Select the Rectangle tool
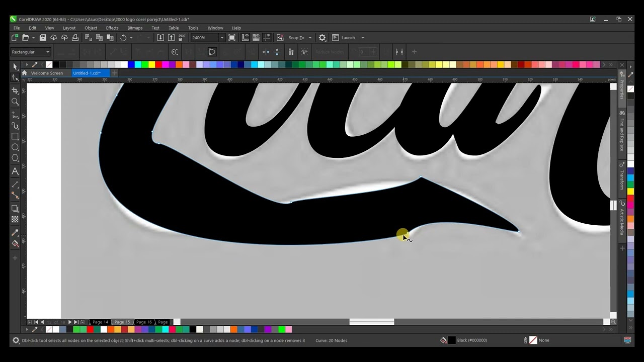Image resolution: width=644 pixels, height=362 pixels. click(15, 136)
